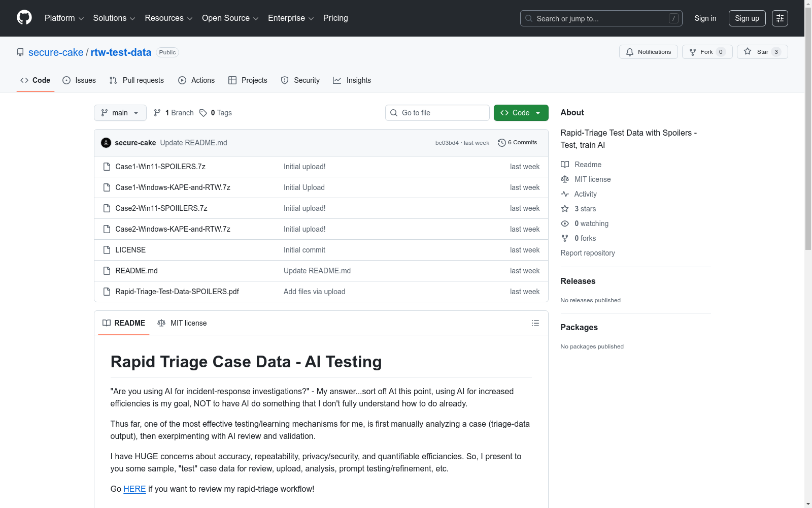Click the repository icon beside secure-cake

(20, 52)
